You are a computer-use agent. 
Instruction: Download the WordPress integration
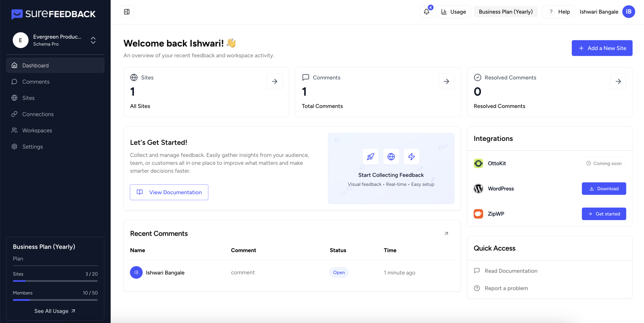[x=604, y=189]
